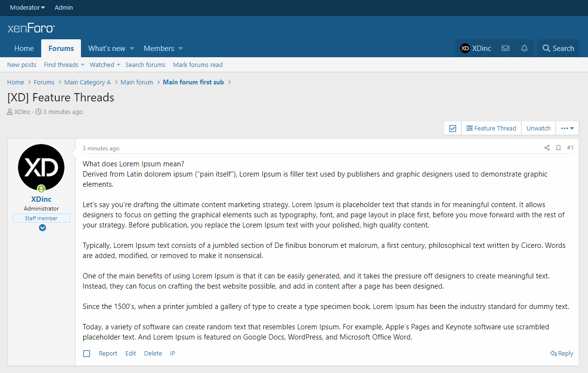Expand the Moderator dropdown menu
This screenshot has width=588, height=373.
27,8
